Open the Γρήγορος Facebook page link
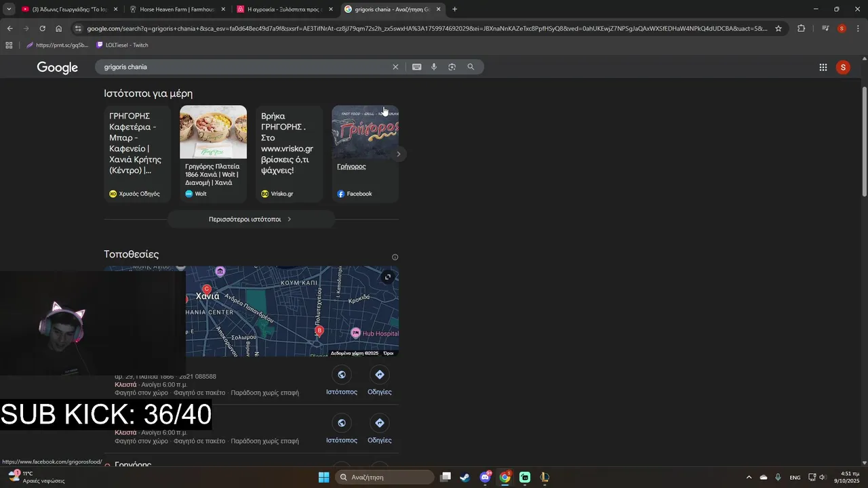 pos(351,166)
